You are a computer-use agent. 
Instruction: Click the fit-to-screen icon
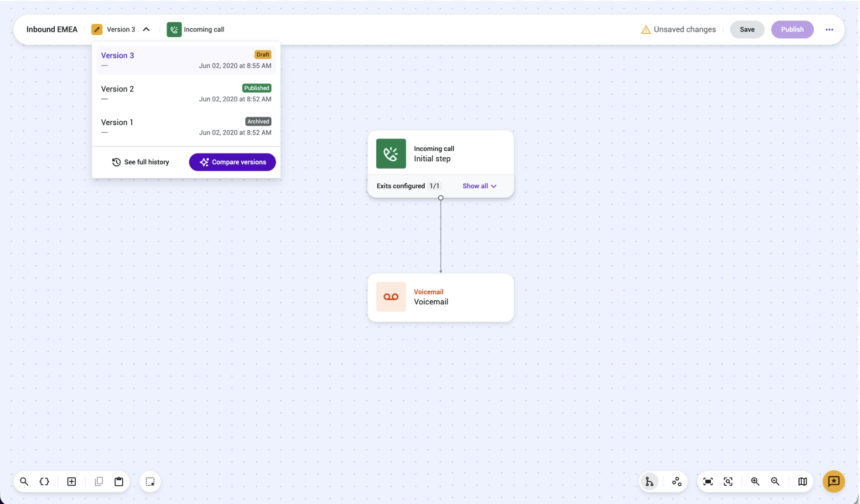[x=708, y=481]
